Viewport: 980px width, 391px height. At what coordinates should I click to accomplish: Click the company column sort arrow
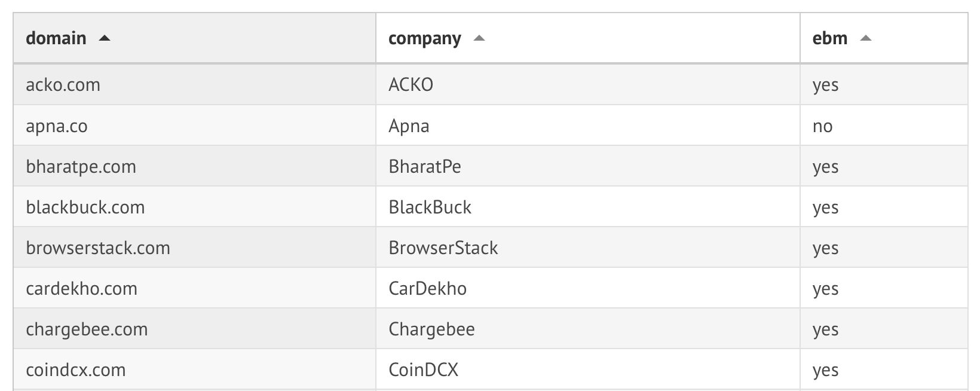(479, 38)
